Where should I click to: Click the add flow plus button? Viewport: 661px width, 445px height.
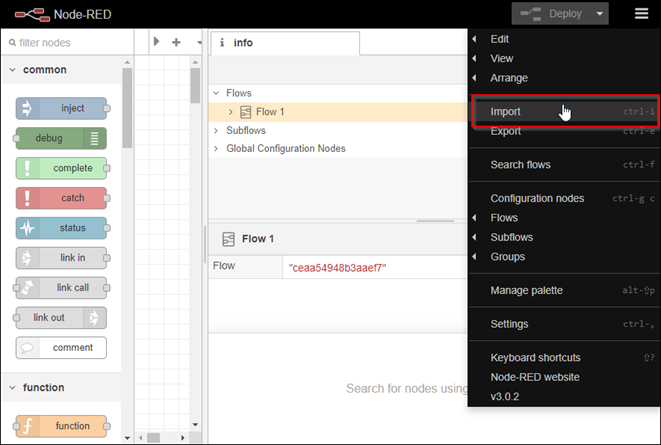pyautogui.click(x=176, y=43)
